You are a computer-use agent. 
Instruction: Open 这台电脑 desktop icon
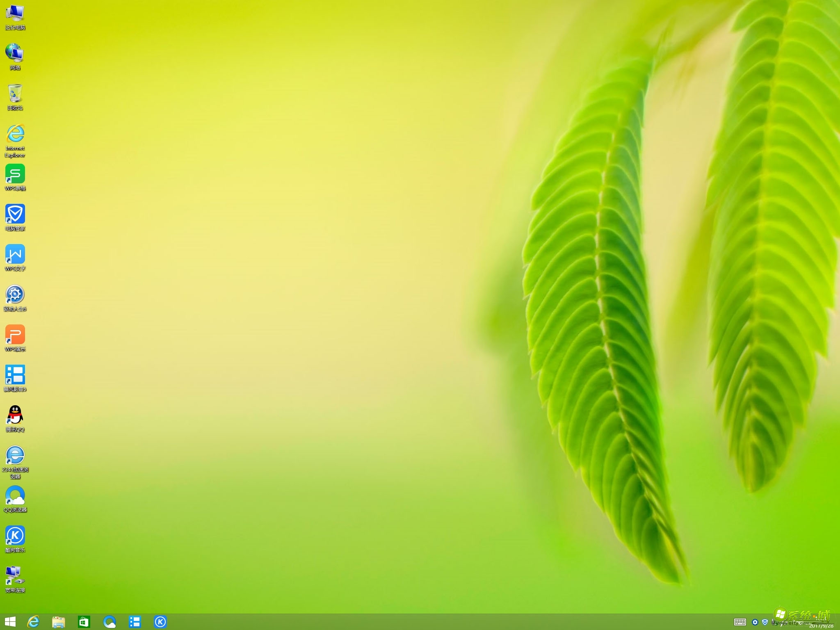click(15, 14)
